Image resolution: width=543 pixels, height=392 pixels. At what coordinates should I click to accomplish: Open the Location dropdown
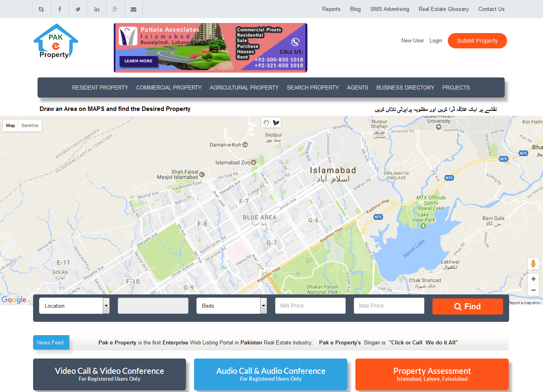point(74,306)
